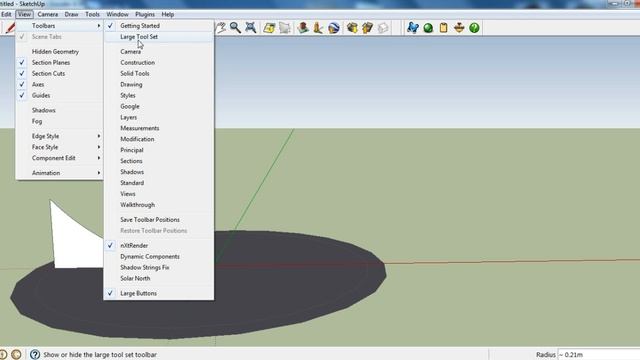Click Preview Model in Google Earth icon
640x360 pixels.
333,28
